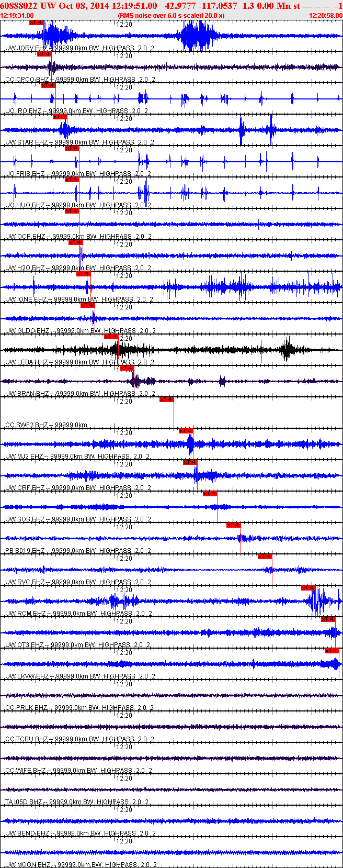Select the red pick marker on UW.LEBA trace
Image resolution: width=343 pixels, height=868 pixels.
[111, 337]
